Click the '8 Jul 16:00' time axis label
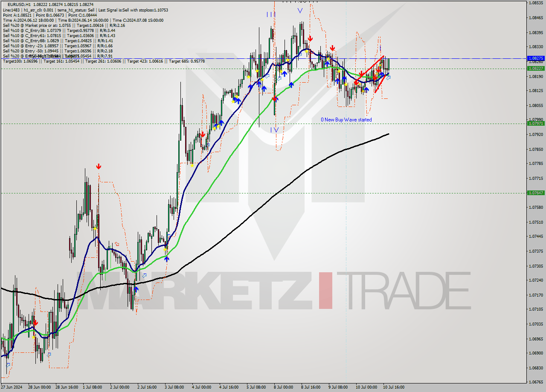546x392 pixels. tap(311, 387)
